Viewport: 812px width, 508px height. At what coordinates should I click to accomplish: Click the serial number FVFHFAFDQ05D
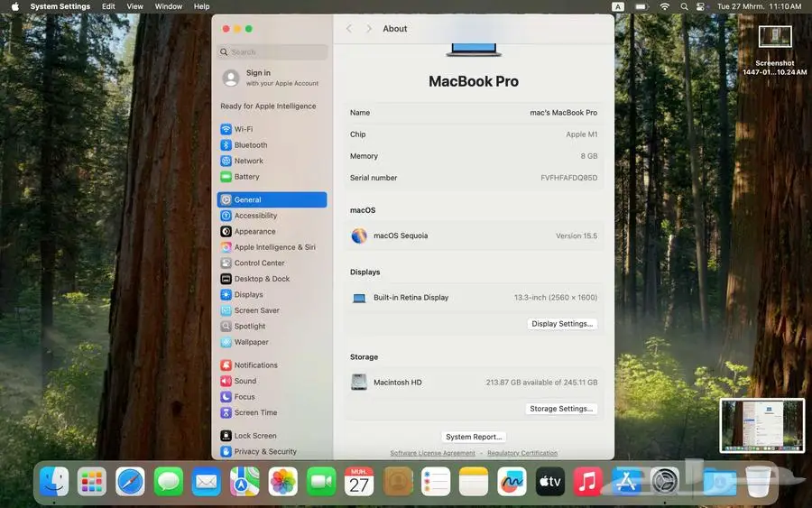pyautogui.click(x=568, y=178)
